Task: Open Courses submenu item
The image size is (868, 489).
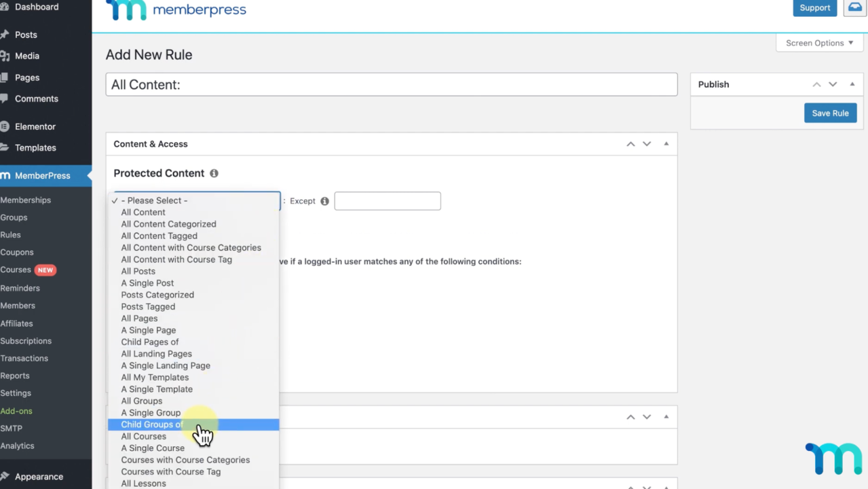Action: 16,270
